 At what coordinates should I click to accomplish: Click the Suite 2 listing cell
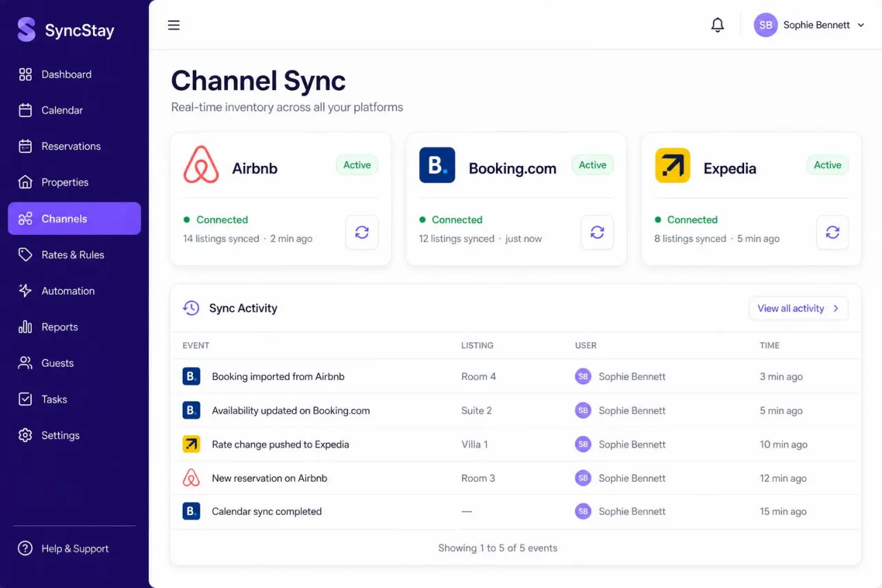[477, 410]
